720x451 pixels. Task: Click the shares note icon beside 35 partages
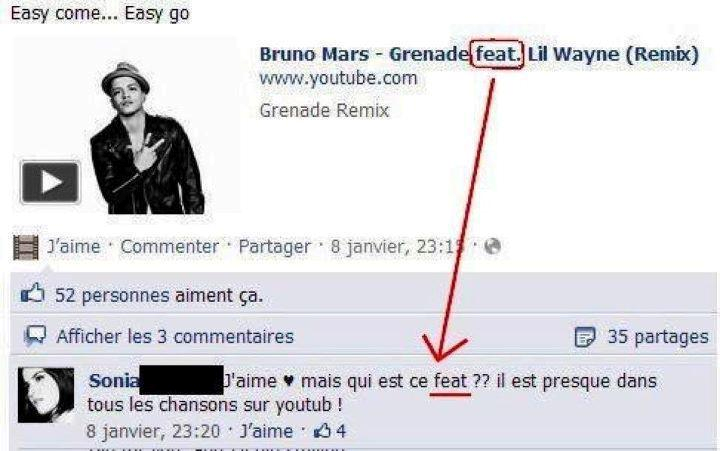[x=585, y=337]
